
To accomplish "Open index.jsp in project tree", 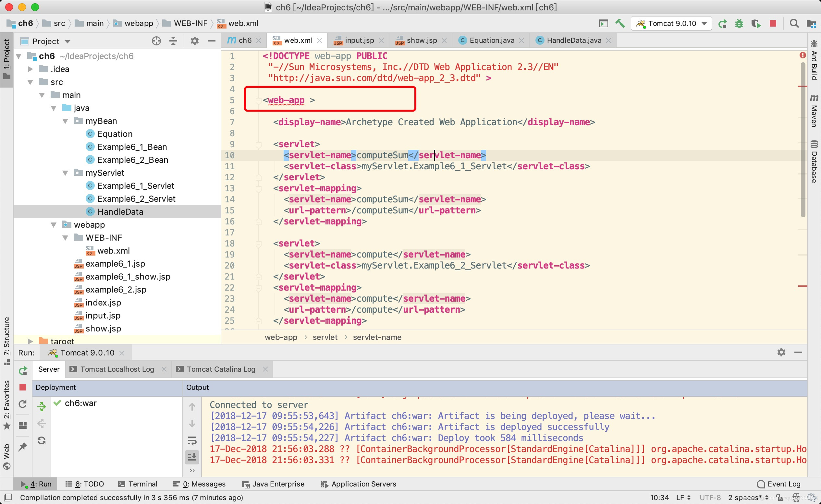I will [103, 303].
